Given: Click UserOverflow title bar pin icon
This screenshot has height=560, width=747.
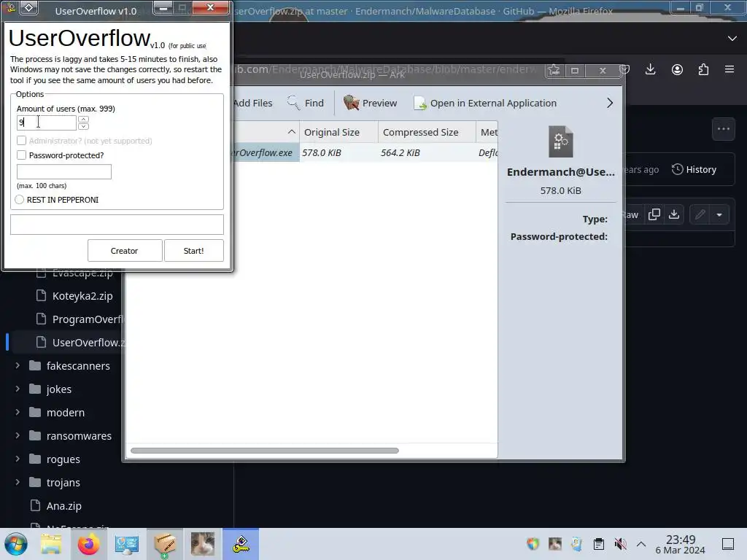Looking at the screenshot, I should 29,7.
